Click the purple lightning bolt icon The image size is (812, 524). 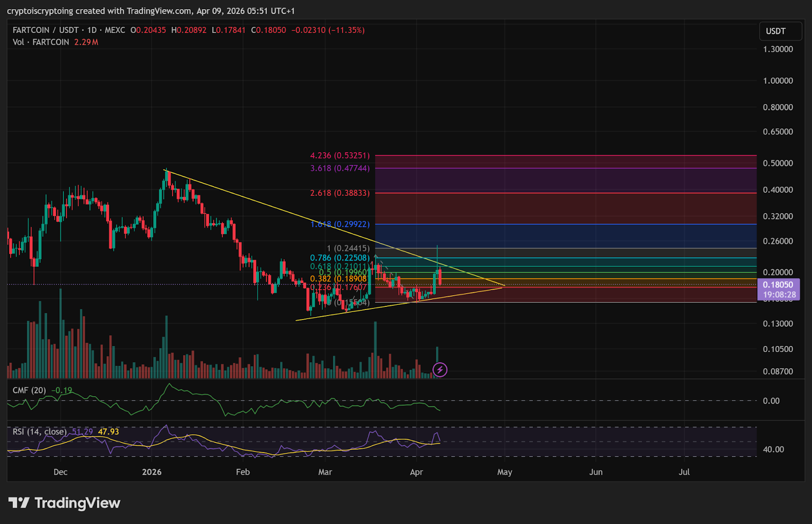pos(440,370)
